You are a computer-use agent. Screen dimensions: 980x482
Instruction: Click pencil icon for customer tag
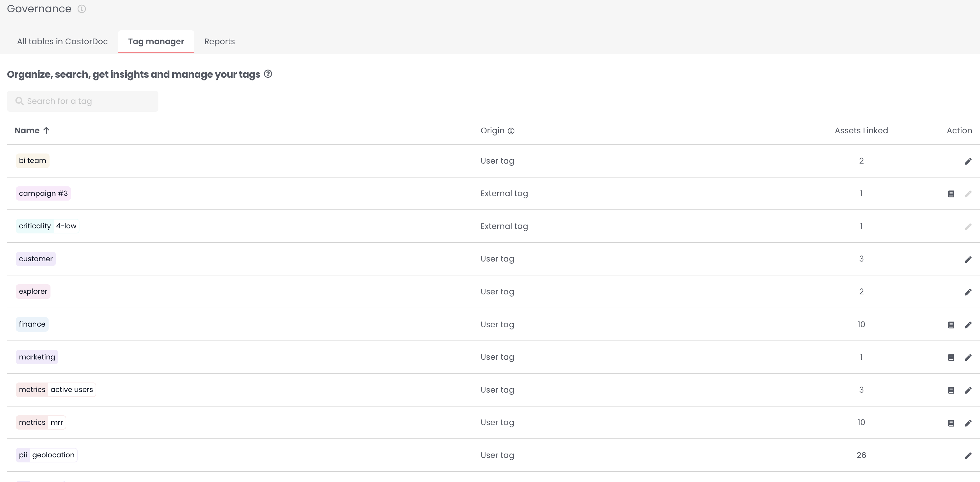coord(968,260)
